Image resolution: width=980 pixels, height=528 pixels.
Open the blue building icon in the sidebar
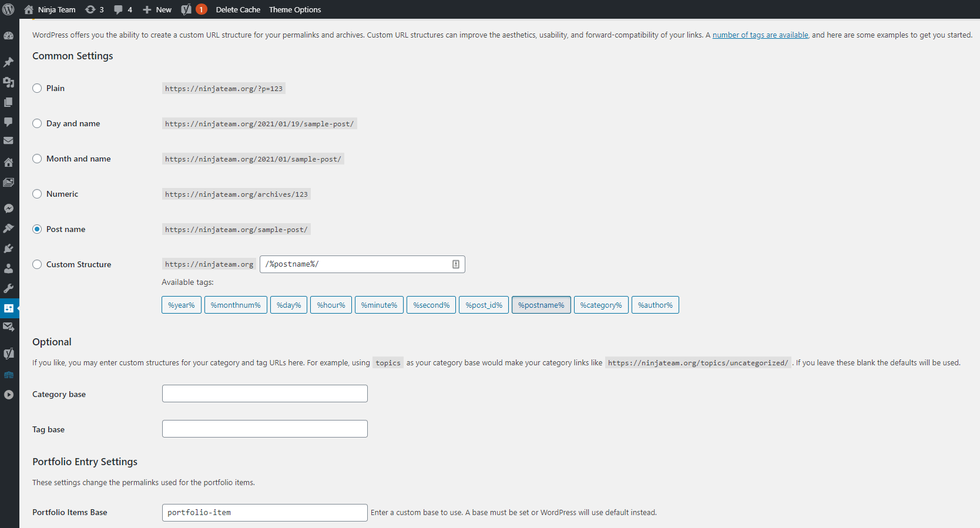click(9, 375)
